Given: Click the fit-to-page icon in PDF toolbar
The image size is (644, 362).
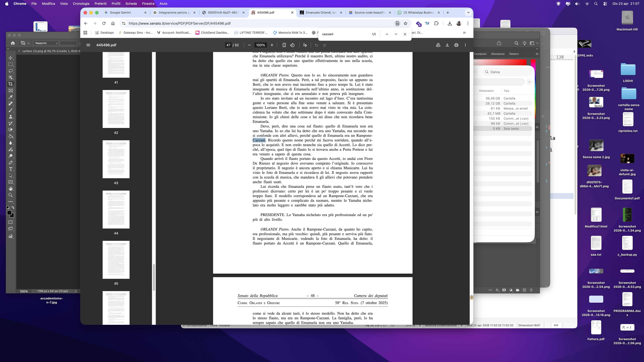Looking at the screenshot, I should tap(284, 45).
